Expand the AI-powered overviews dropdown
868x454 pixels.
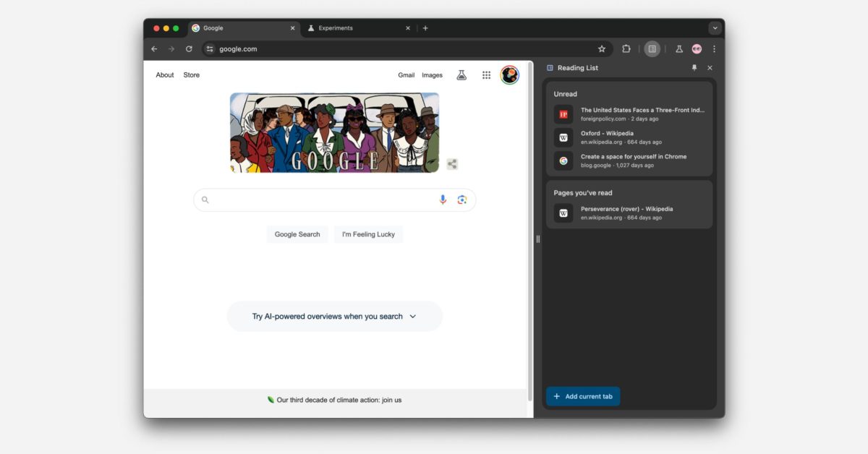[x=412, y=316]
